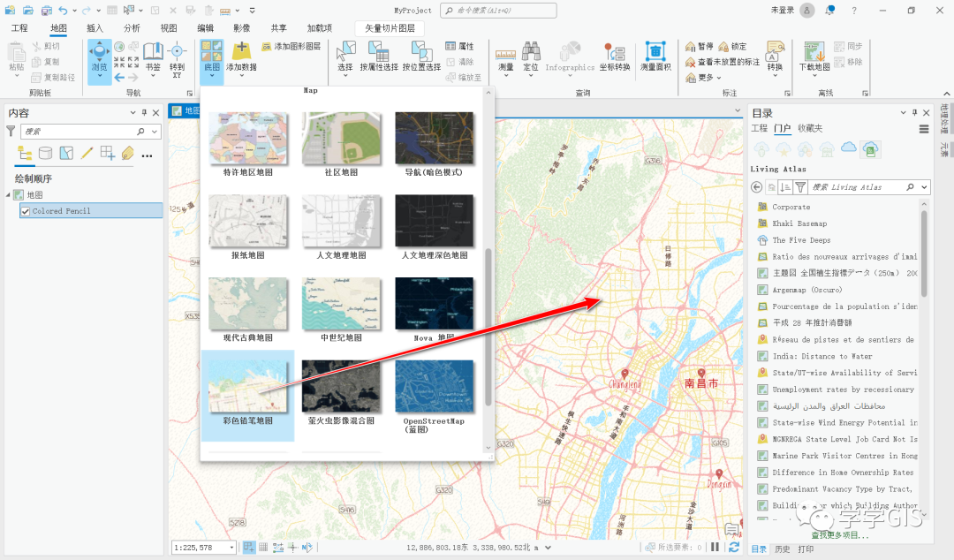Screen dimensions: 954x560
Task: Click the Khaki Basemap item in Living Atlas
Action: [799, 223]
